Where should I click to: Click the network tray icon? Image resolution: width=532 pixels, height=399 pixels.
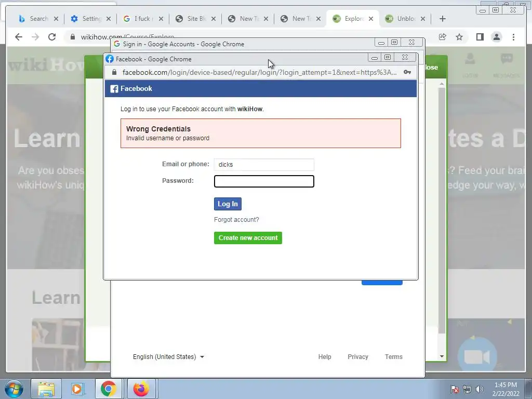coord(467,389)
